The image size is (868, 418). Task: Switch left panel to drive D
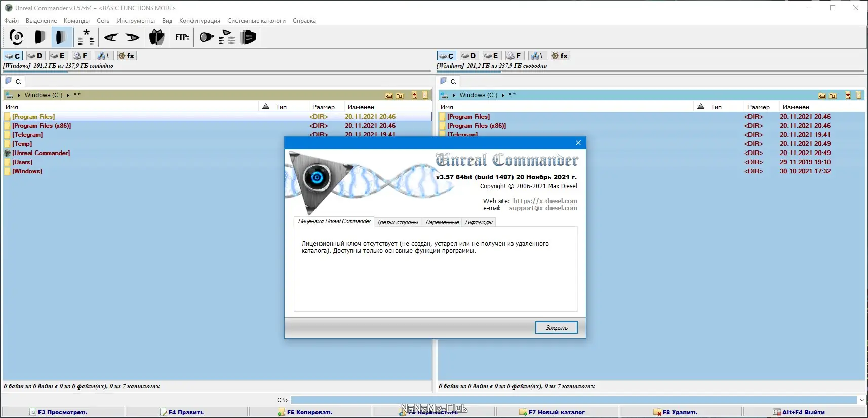[x=35, y=56]
